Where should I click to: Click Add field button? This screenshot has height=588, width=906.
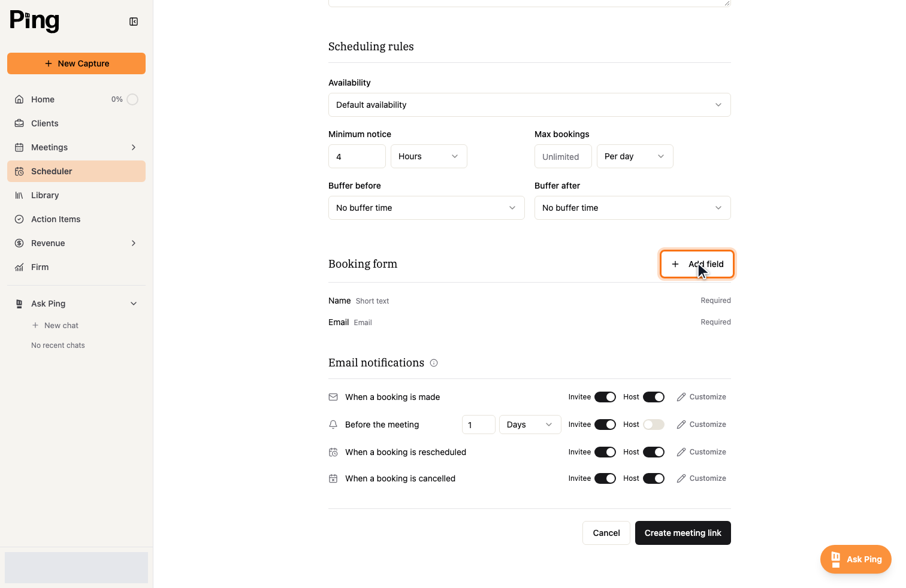(x=697, y=264)
